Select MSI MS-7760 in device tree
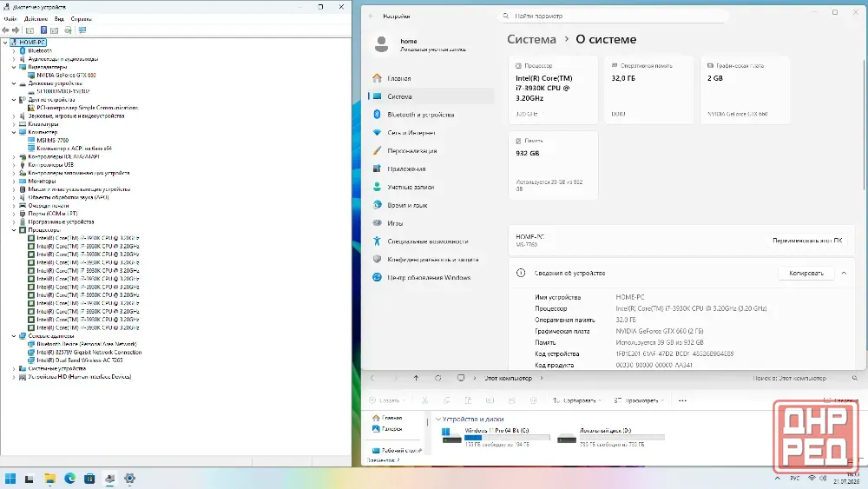868x489 pixels. 53,141
